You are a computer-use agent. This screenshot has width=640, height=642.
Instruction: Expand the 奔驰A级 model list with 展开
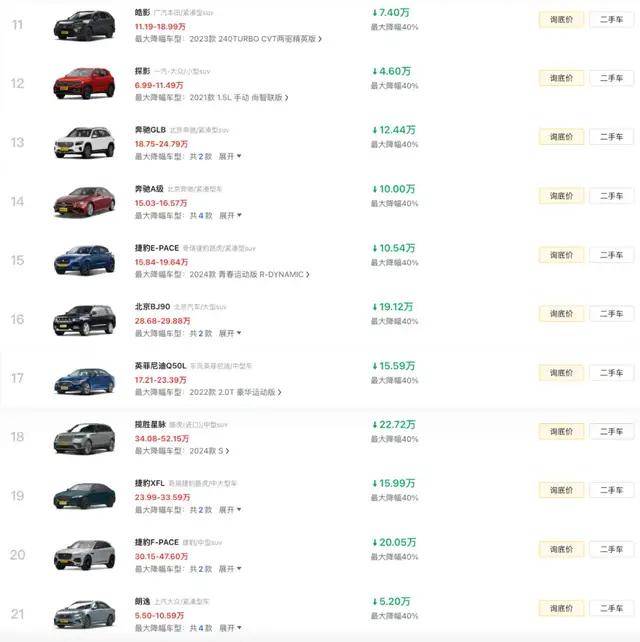click(x=230, y=215)
